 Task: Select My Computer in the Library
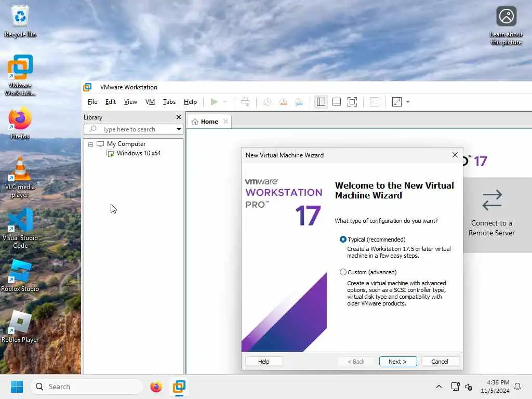click(126, 144)
